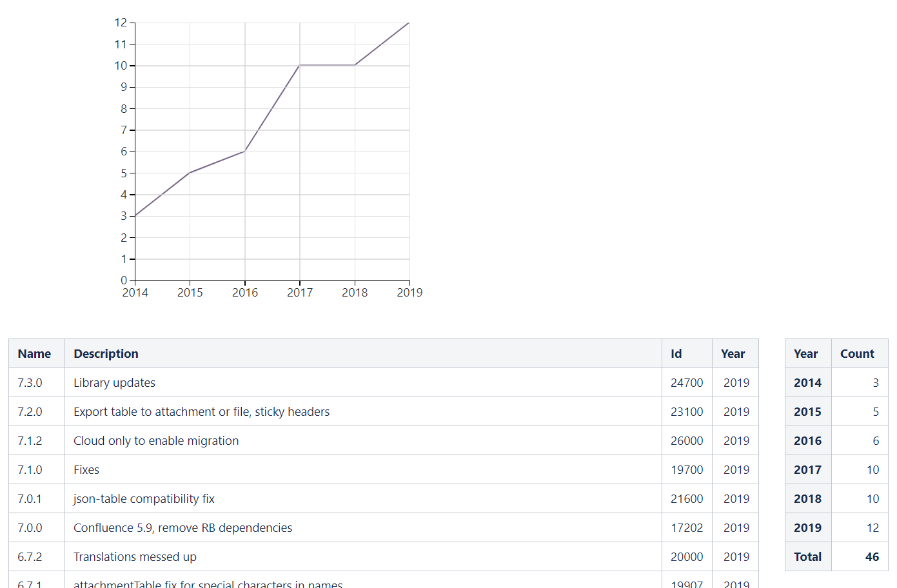Viewport: 897px width, 588px height.
Task: Select the Id cell showing 24700
Action: tap(686, 382)
